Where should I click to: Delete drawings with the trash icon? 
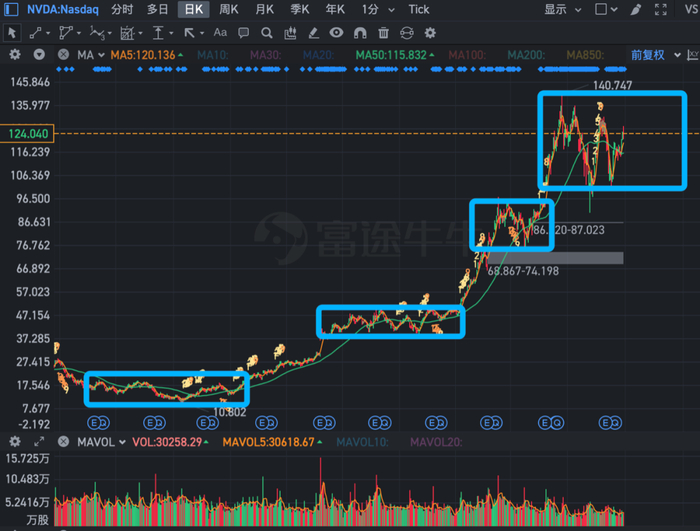coord(383,33)
